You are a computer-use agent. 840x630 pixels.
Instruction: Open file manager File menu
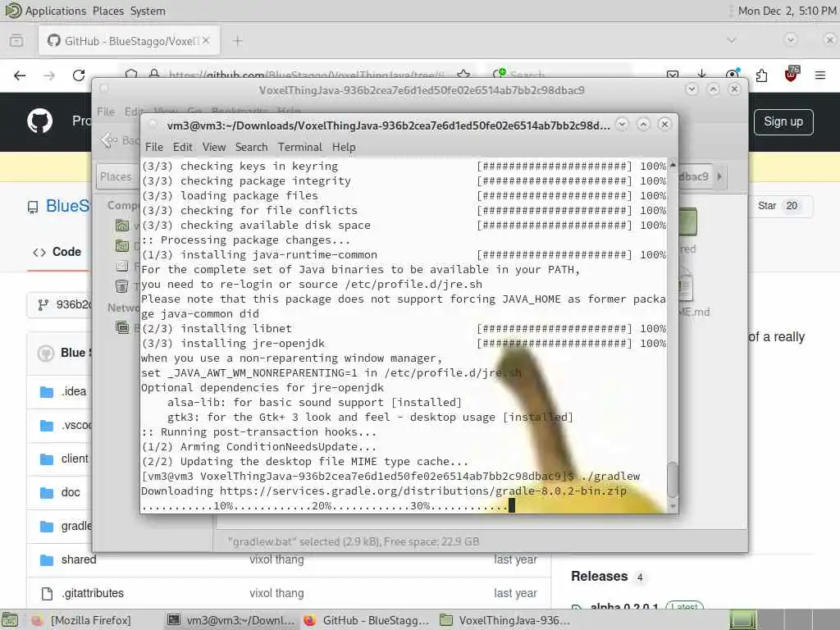106,112
